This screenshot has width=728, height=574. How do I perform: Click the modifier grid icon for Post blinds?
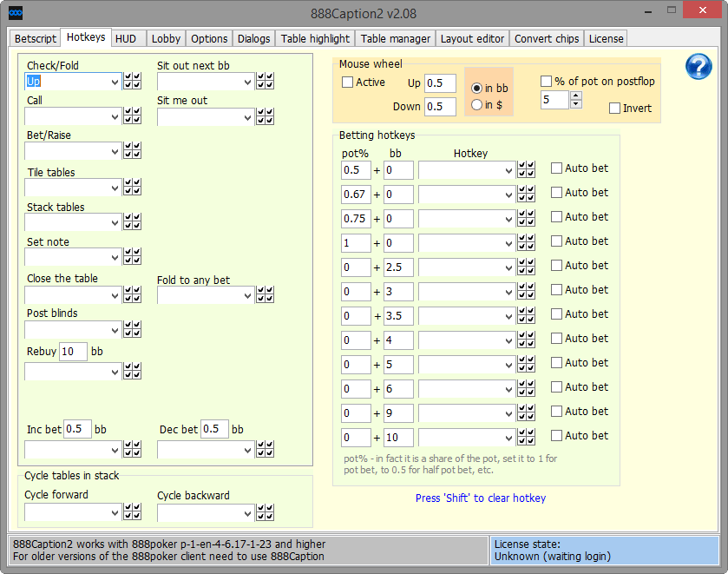pyautogui.click(x=132, y=329)
